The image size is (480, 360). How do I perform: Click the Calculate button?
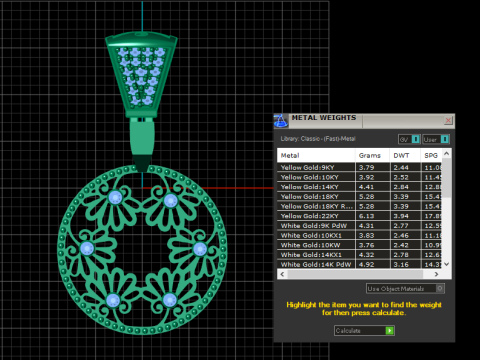(x=364, y=331)
